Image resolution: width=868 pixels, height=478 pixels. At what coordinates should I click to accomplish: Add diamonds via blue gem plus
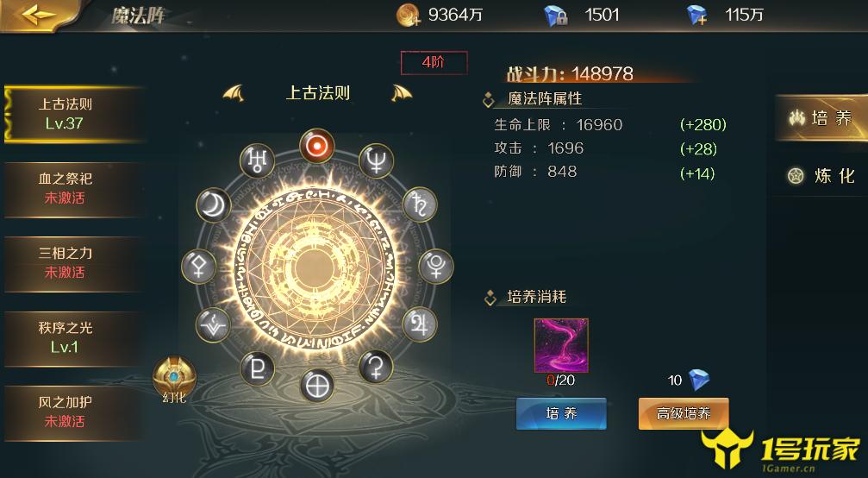pos(697,15)
